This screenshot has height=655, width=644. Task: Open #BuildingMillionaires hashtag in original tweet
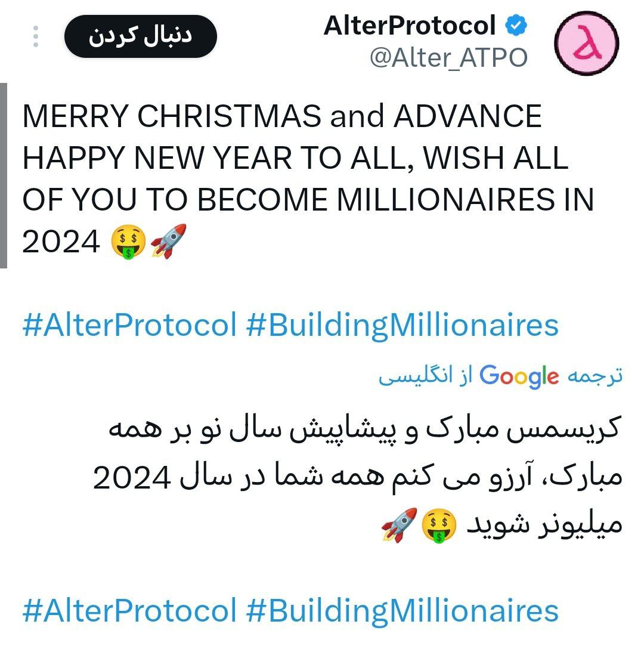(x=402, y=326)
